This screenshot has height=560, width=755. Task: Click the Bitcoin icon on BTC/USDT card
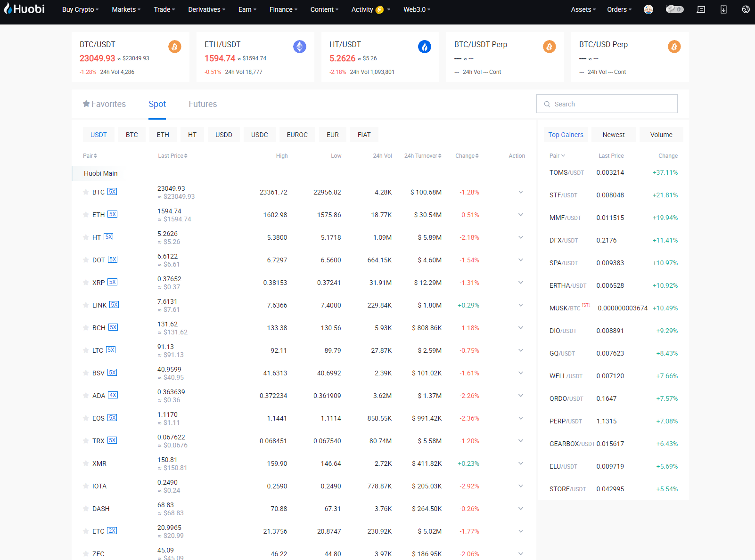(x=175, y=47)
